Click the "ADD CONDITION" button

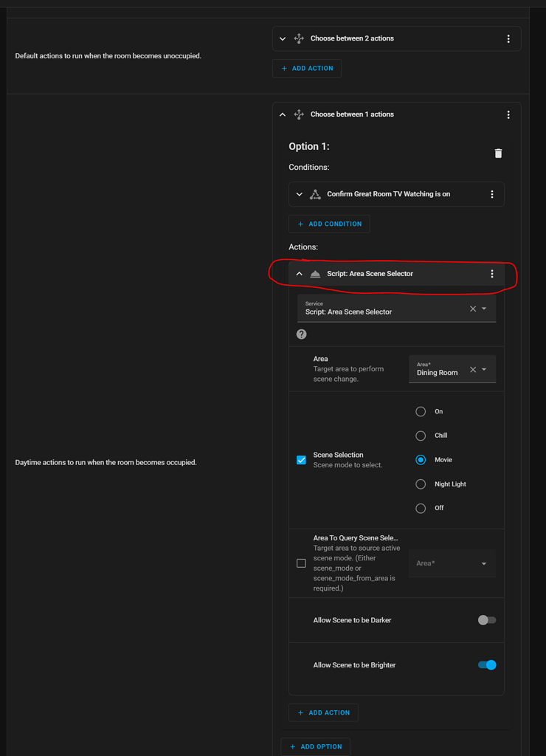click(x=329, y=224)
